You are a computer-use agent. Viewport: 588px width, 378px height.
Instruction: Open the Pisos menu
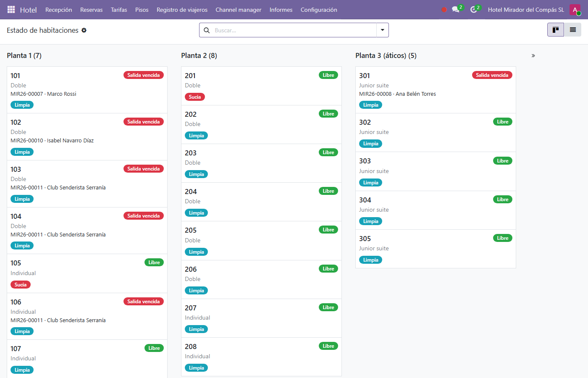142,10
